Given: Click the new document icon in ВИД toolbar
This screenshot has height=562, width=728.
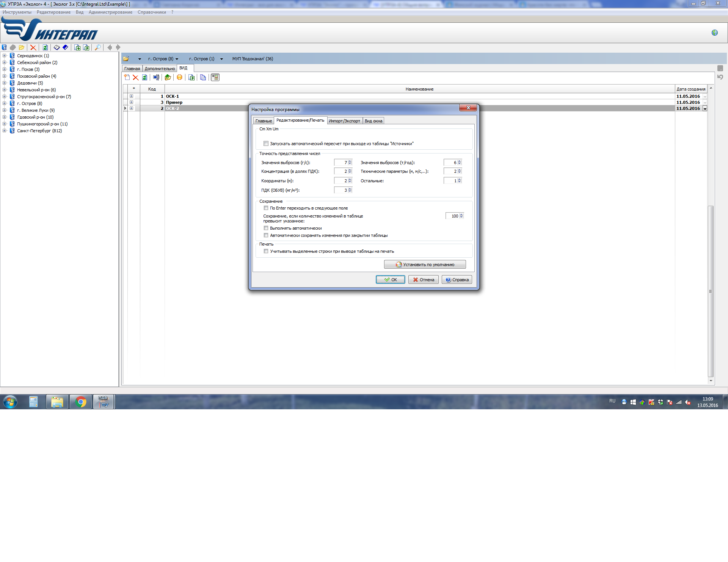Looking at the screenshot, I should click(x=127, y=77).
